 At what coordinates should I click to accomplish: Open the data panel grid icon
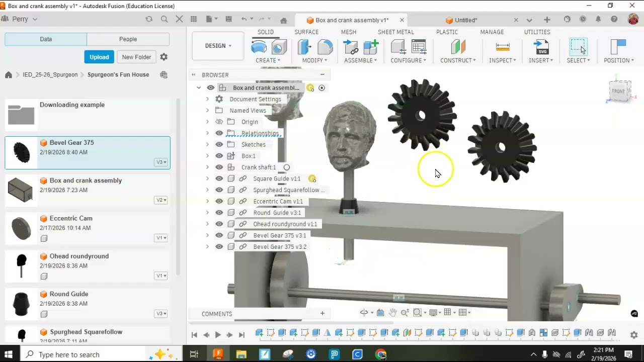click(x=194, y=19)
